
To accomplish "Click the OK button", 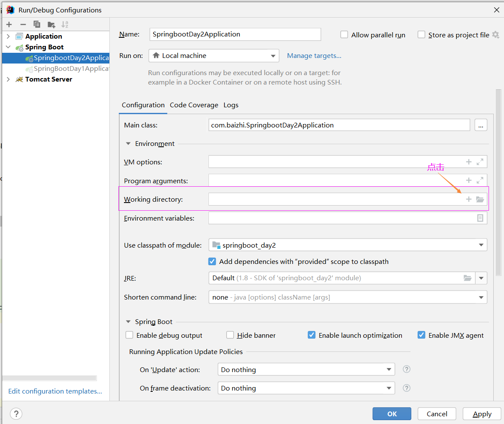I will [x=392, y=414].
